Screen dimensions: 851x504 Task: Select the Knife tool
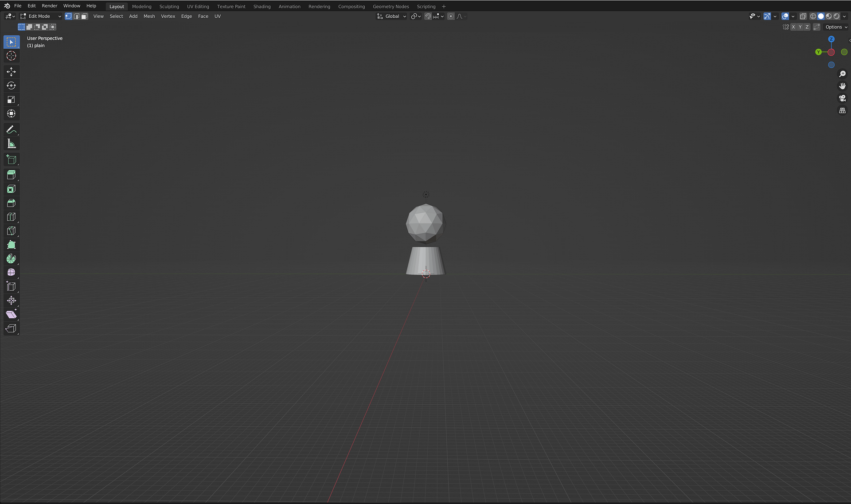[x=11, y=231]
